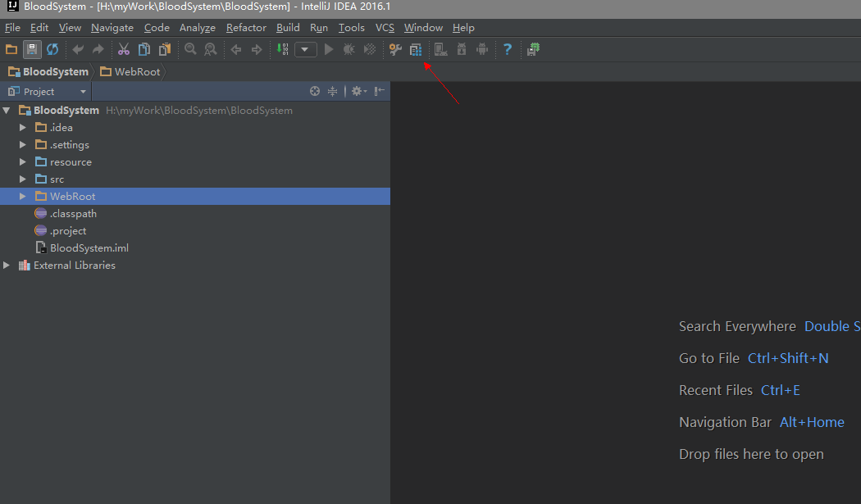Click the Collapse All icon in Project panel

click(333, 91)
